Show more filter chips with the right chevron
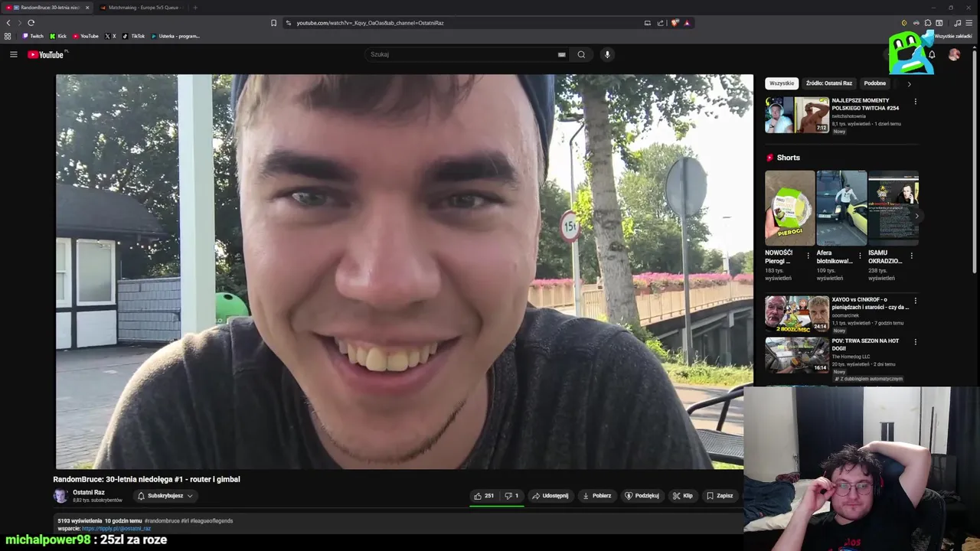 [x=910, y=83]
